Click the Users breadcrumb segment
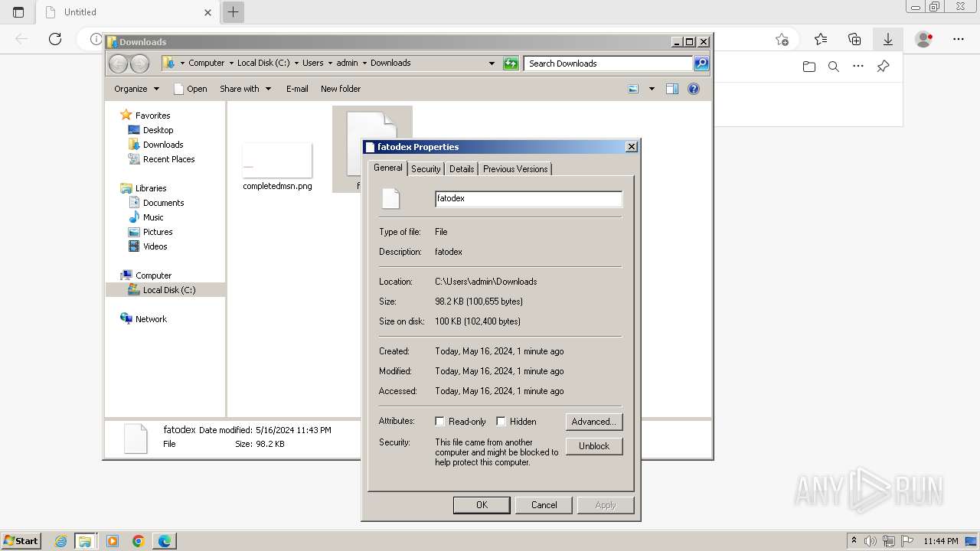 tap(312, 63)
